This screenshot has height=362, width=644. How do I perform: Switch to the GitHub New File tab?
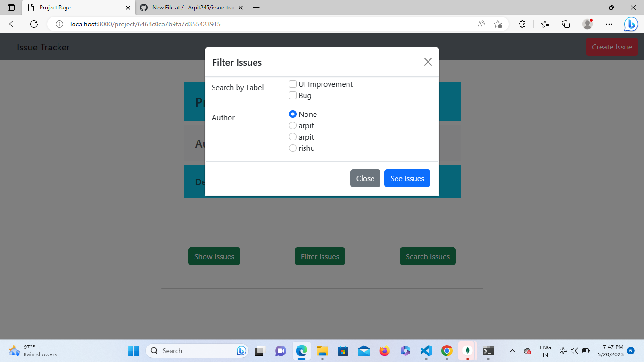pos(189,8)
